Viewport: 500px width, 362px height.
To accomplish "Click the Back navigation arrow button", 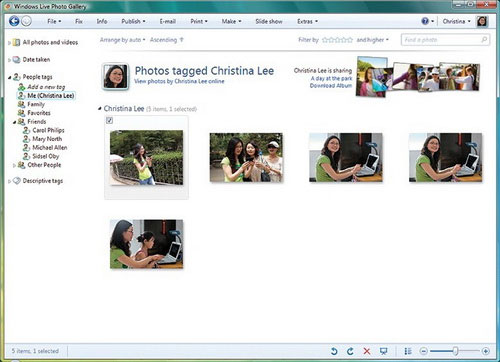I will click(x=14, y=21).
